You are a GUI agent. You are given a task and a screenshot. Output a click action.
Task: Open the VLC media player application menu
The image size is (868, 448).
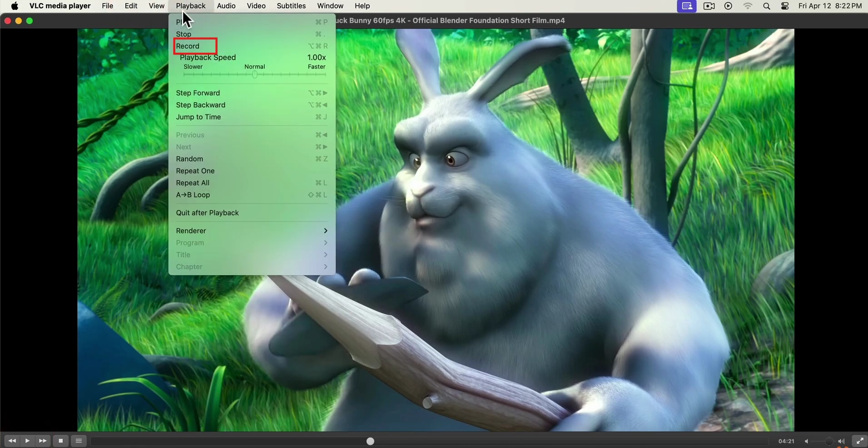pyautogui.click(x=60, y=6)
